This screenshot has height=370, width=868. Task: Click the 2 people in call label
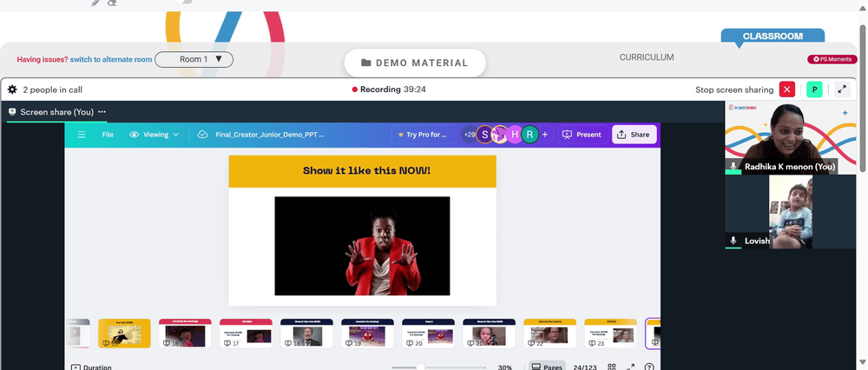pyautogui.click(x=53, y=89)
